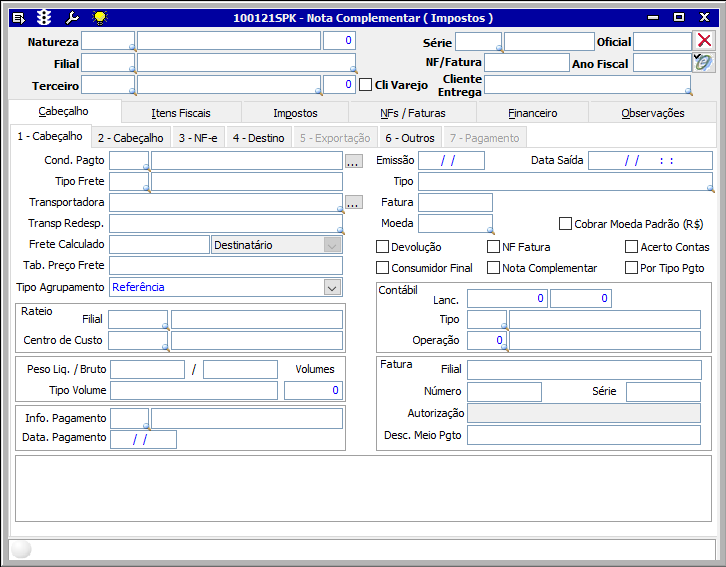Check the Devolução checkbox
Viewport: 726px width, 567px height.
click(x=383, y=247)
